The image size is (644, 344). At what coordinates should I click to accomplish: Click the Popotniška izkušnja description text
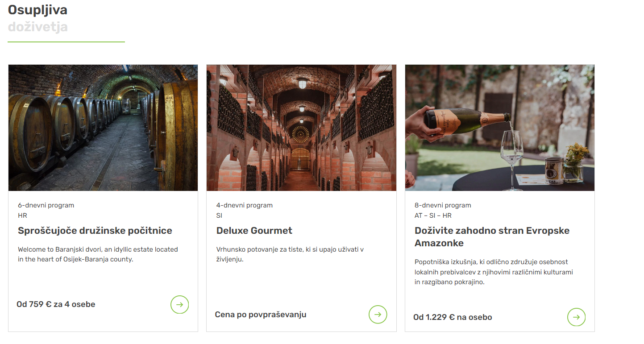coord(494,272)
